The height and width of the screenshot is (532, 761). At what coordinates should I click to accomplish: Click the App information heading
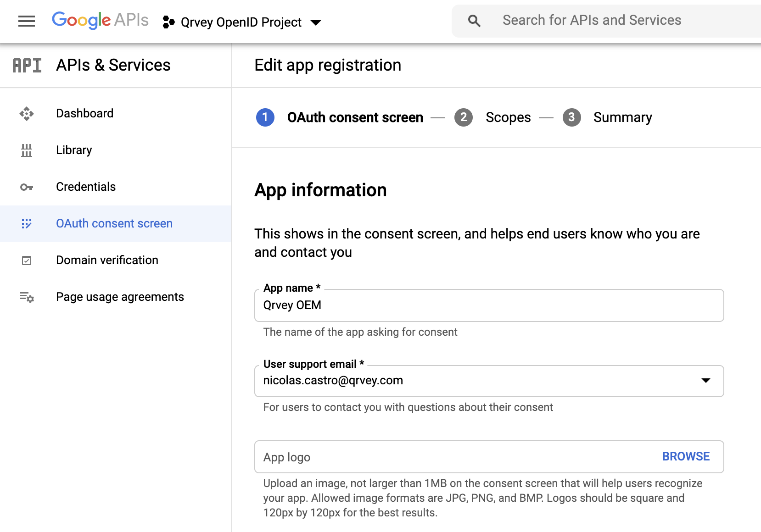coord(320,190)
